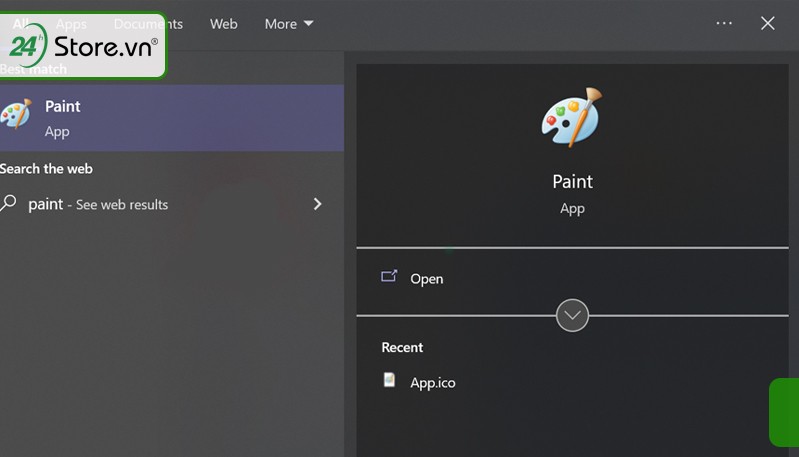This screenshot has width=799, height=457.
Task: Switch to the Apps tab
Action: [x=71, y=24]
